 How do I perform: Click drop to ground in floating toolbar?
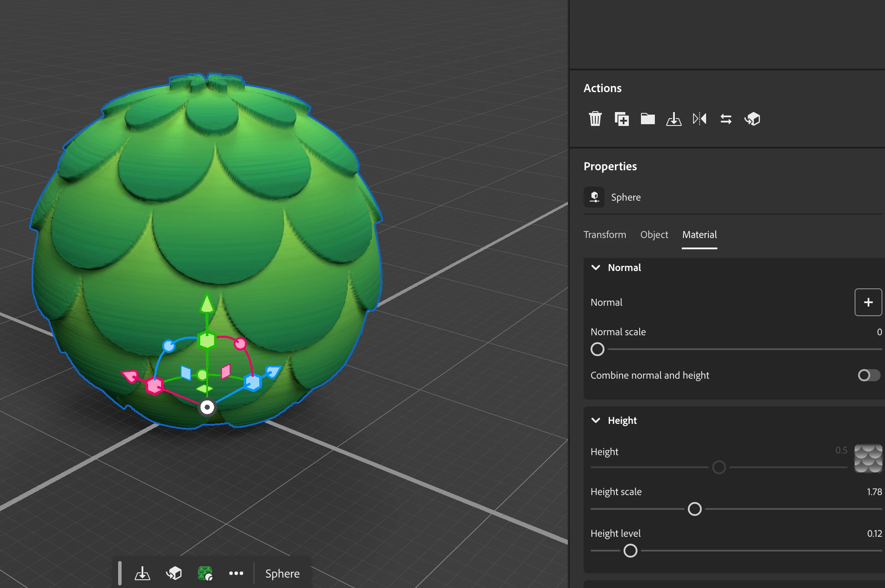click(x=142, y=573)
